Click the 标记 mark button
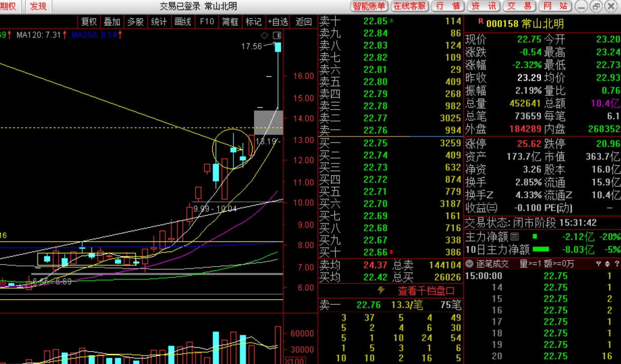621x364 pixels. pos(254,22)
